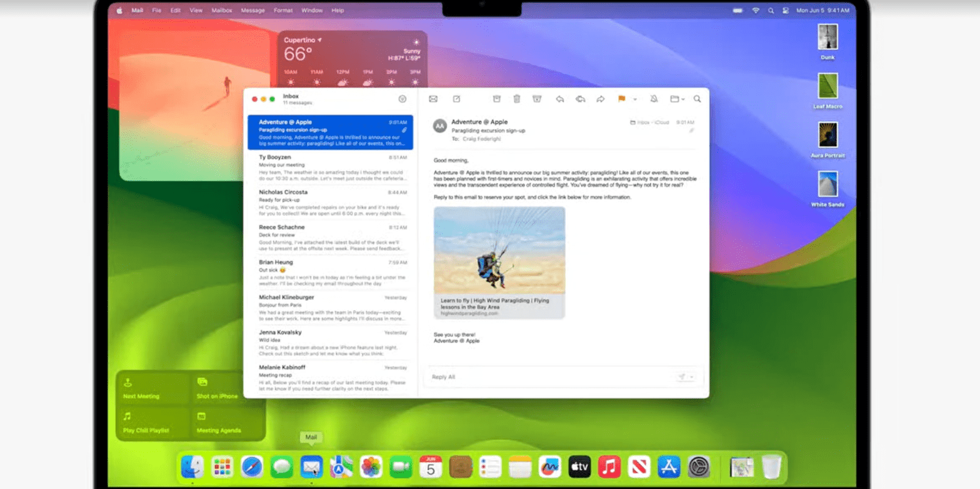Open Photos from the dock
Viewport: 980px width, 489px height.
click(x=371, y=468)
